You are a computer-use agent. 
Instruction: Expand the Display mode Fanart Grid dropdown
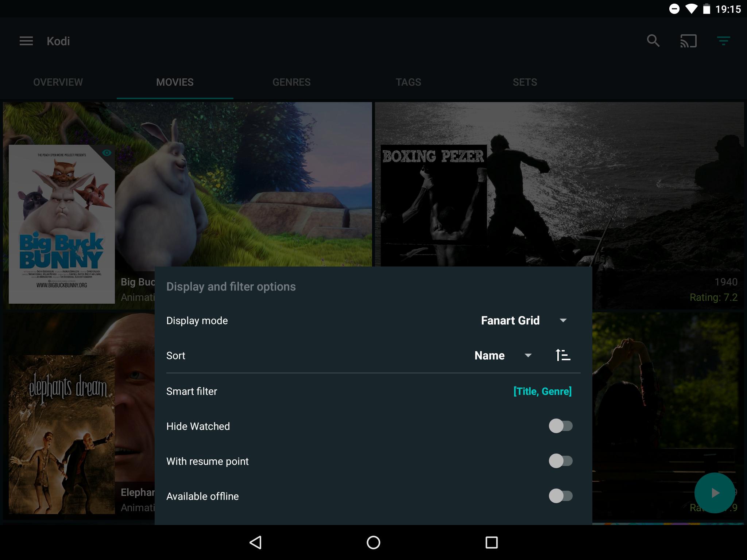click(524, 320)
